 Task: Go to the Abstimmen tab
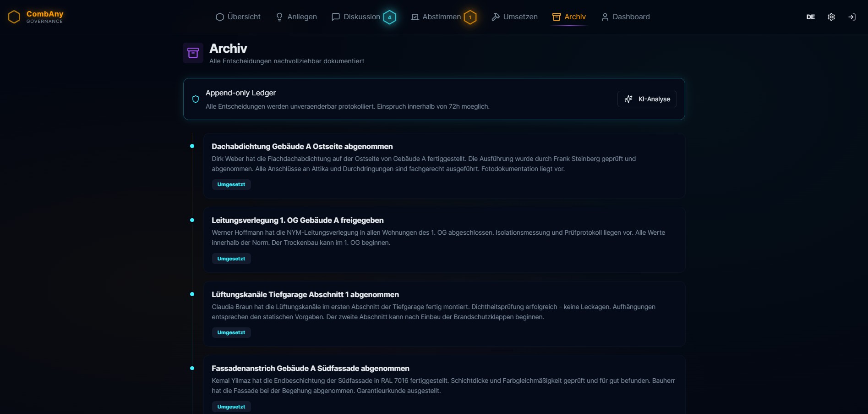point(436,17)
